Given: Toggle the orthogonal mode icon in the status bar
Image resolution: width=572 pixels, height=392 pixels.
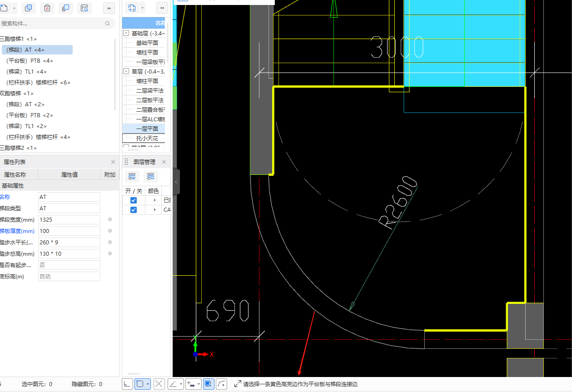Looking at the screenshot, I should tap(127, 384).
